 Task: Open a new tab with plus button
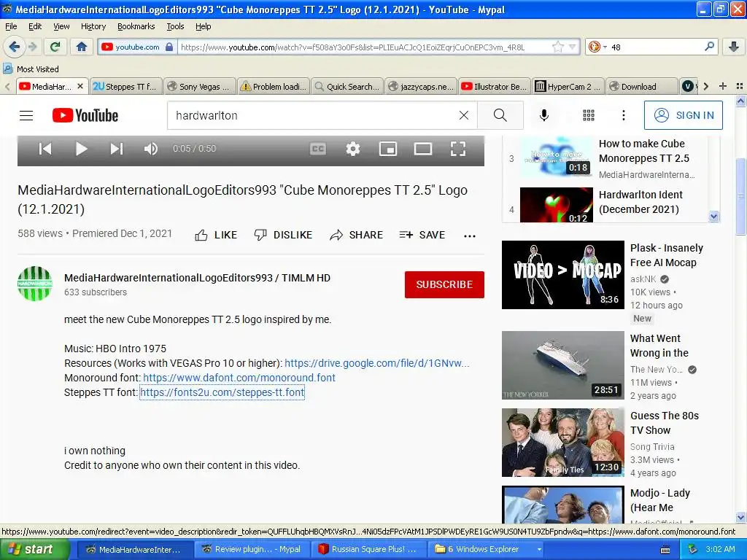pos(723,86)
